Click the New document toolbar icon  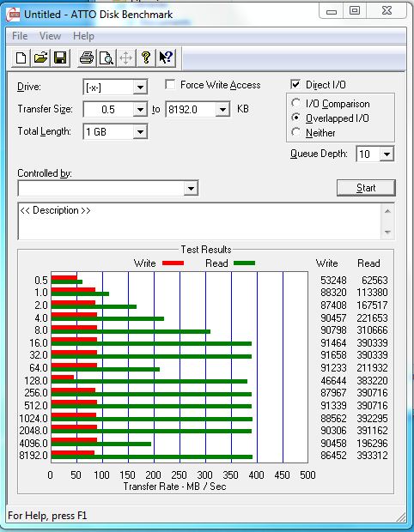click(21, 57)
